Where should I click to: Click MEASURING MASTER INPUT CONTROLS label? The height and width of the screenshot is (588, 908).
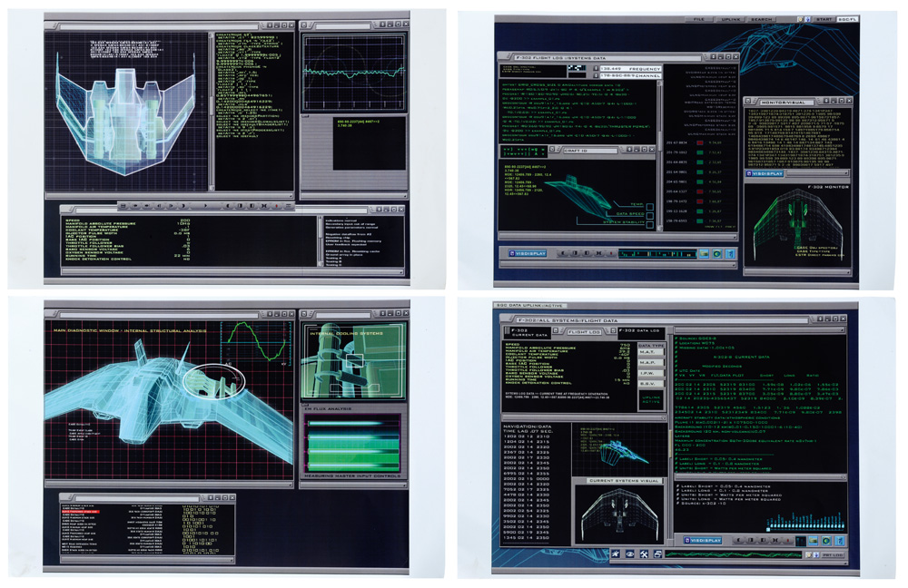(x=352, y=475)
